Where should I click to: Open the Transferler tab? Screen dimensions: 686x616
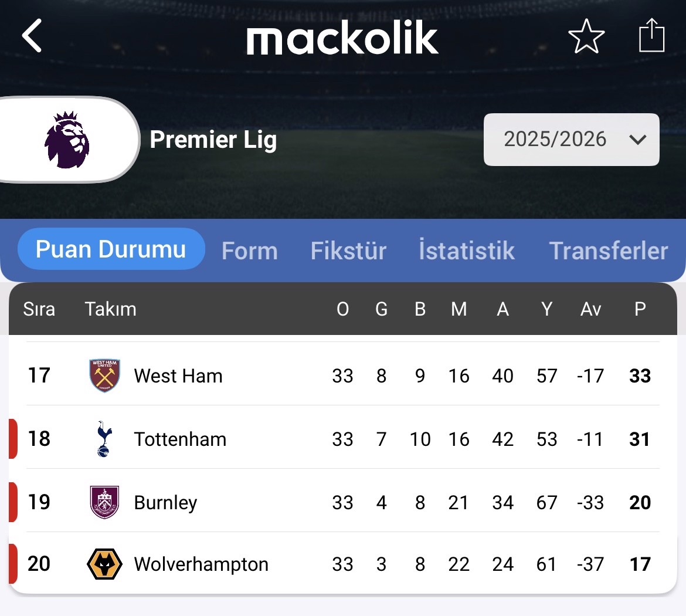coord(609,251)
